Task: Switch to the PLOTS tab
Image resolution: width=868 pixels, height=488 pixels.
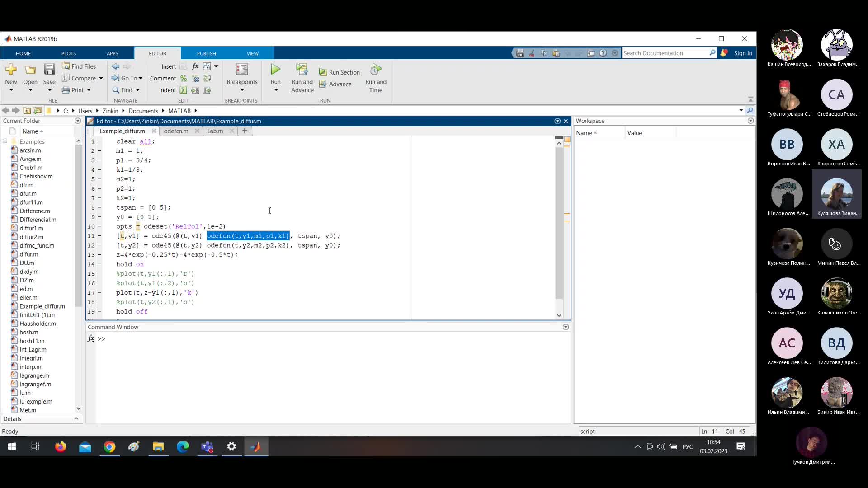Action: (69, 53)
